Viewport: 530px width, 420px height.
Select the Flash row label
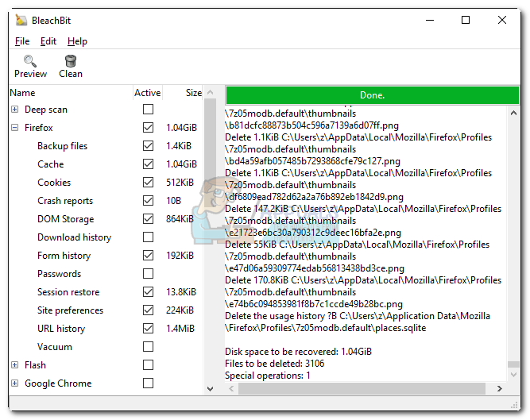click(35, 365)
